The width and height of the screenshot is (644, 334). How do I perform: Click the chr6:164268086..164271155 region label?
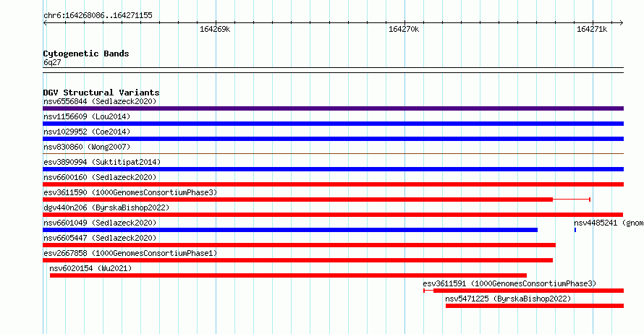[98, 15]
